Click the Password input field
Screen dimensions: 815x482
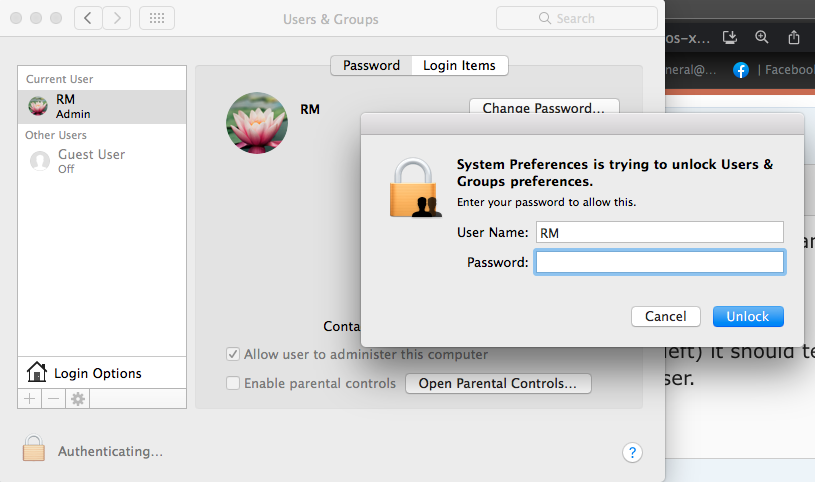click(659, 262)
